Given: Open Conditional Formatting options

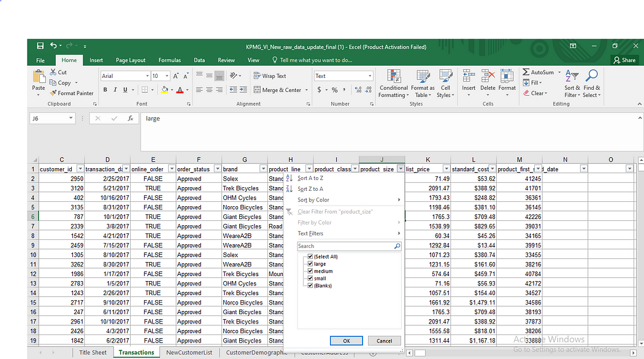Looking at the screenshot, I should click(x=393, y=83).
